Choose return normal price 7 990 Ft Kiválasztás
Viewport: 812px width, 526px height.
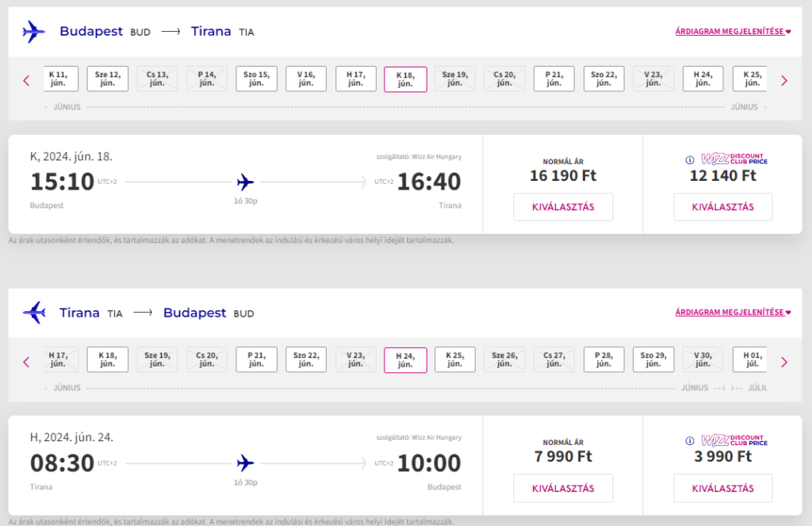563,488
